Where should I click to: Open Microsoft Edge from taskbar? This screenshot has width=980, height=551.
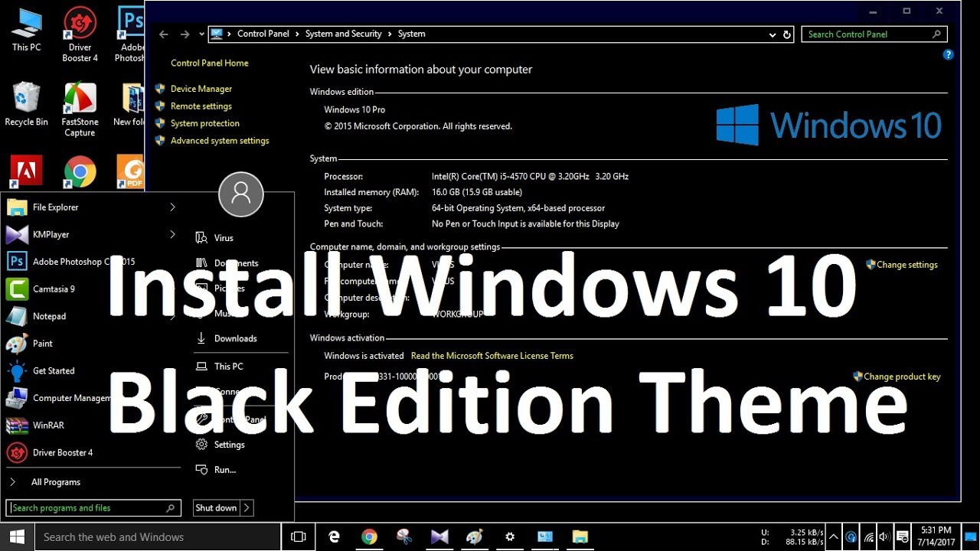(334, 537)
